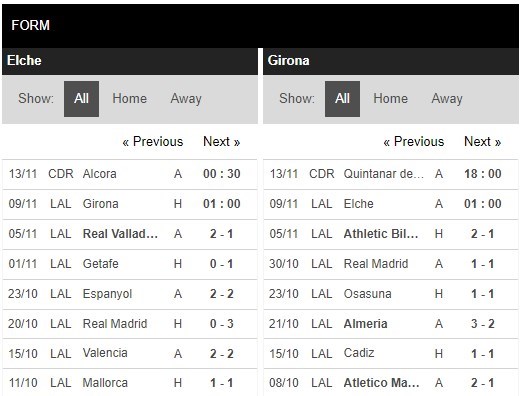Show Away matches for Girona
The height and width of the screenshot is (396, 522).
click(447, 99)
